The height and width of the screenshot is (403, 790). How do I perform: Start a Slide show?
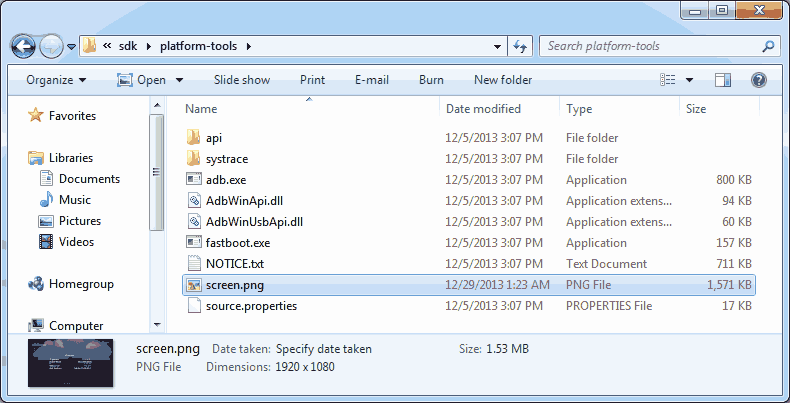pyautogui.click(x=242, y=80)
